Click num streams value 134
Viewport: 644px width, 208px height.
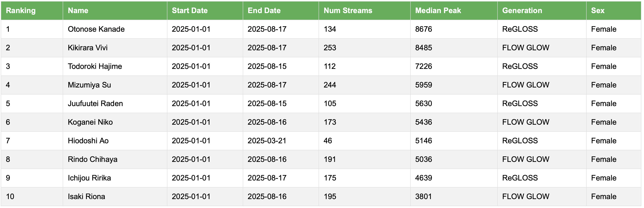click(x=330, y=29)
